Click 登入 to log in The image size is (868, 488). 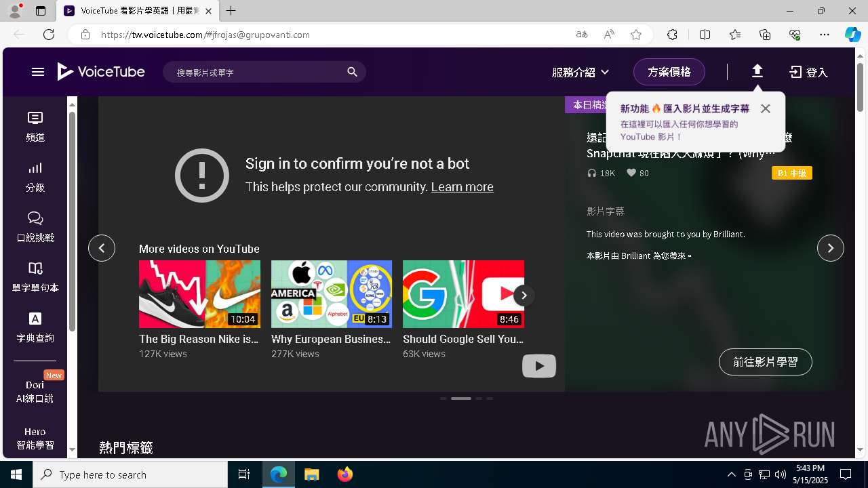pos(809,72)
